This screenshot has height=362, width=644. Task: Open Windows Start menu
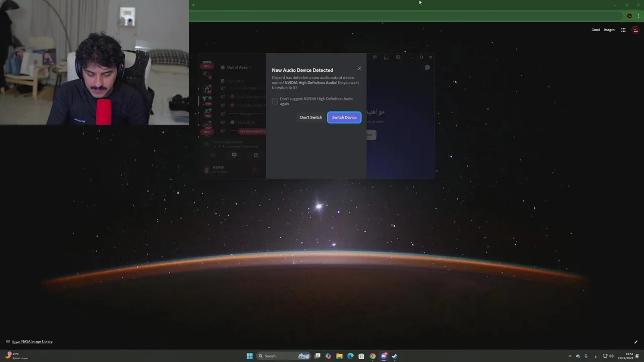[x=250, y=356]
